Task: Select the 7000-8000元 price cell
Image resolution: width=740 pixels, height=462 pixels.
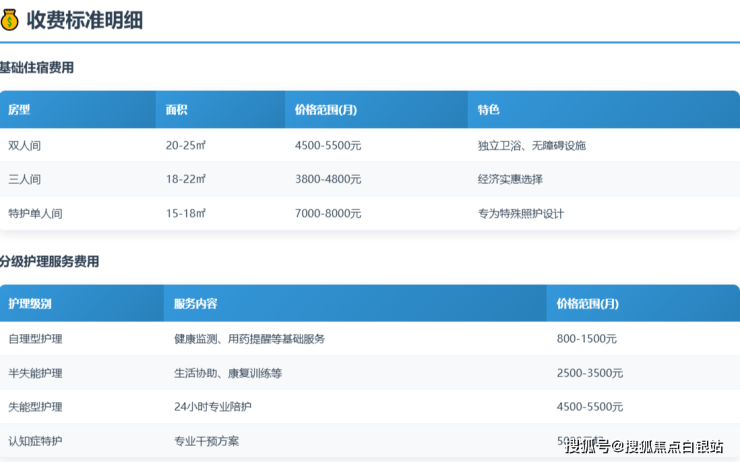Action: pos(328,213)
